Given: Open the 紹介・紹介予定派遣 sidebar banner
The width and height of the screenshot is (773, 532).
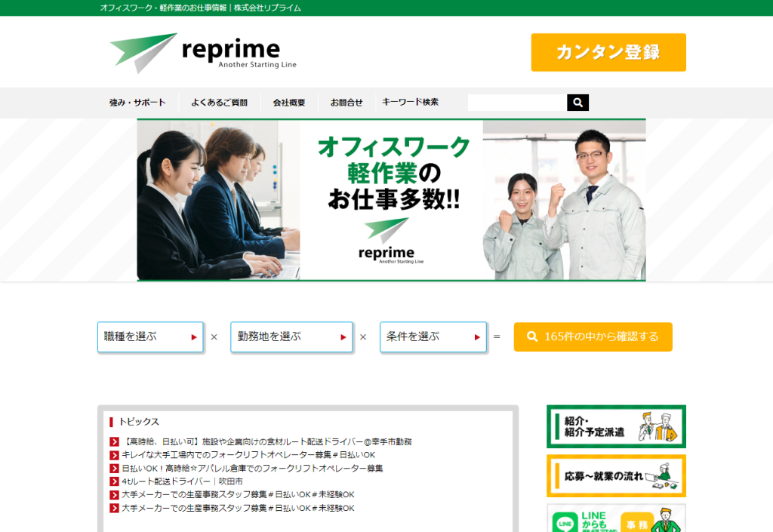Looking at the screenshot, I should 616,426.
